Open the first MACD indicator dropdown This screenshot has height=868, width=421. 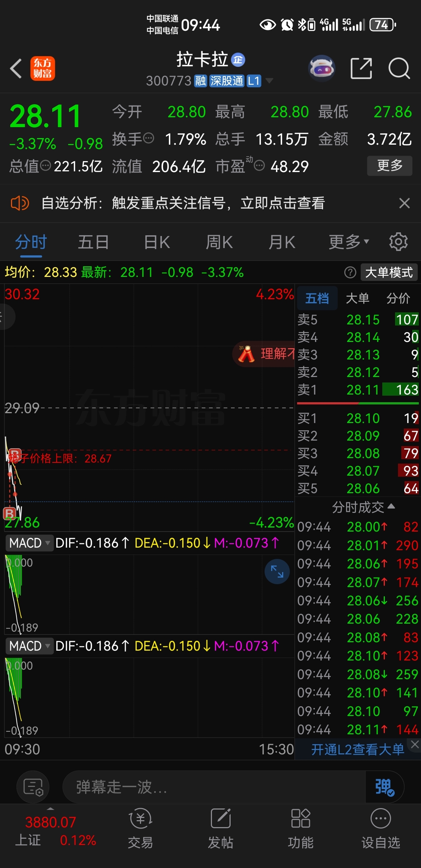(29, 543)
